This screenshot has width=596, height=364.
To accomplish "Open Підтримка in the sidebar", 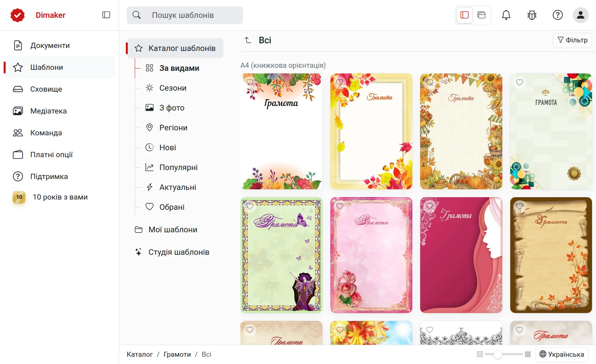I will pos(60,176).
